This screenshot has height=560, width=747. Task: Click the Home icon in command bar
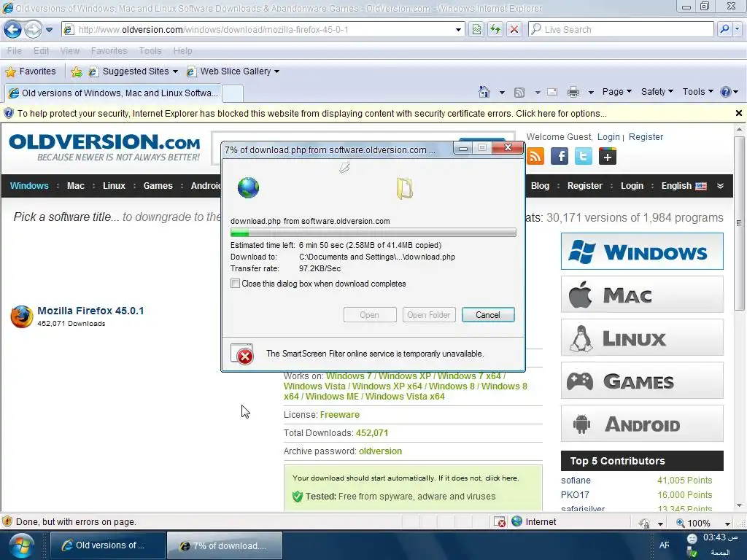(x=484, y=91)
